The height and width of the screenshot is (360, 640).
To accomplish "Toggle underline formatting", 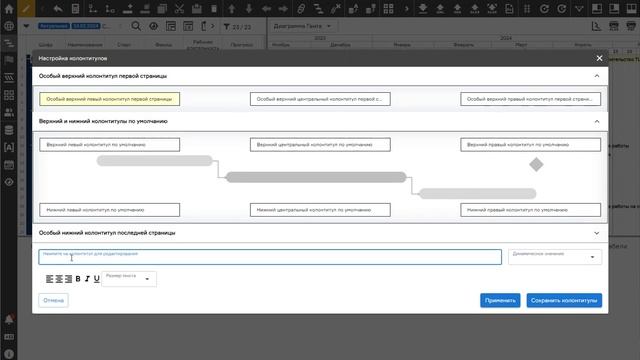I will [x=96, y=279].
